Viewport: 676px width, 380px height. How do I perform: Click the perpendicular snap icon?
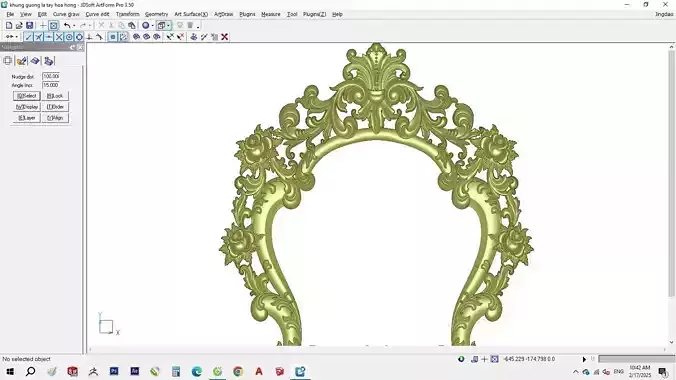click(89, 37)
